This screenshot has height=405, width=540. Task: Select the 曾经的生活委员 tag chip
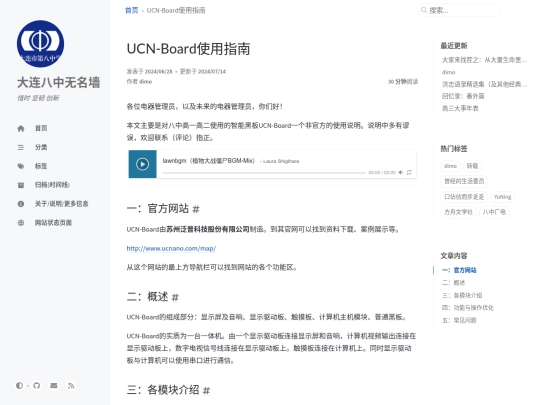tap(464, 181)
